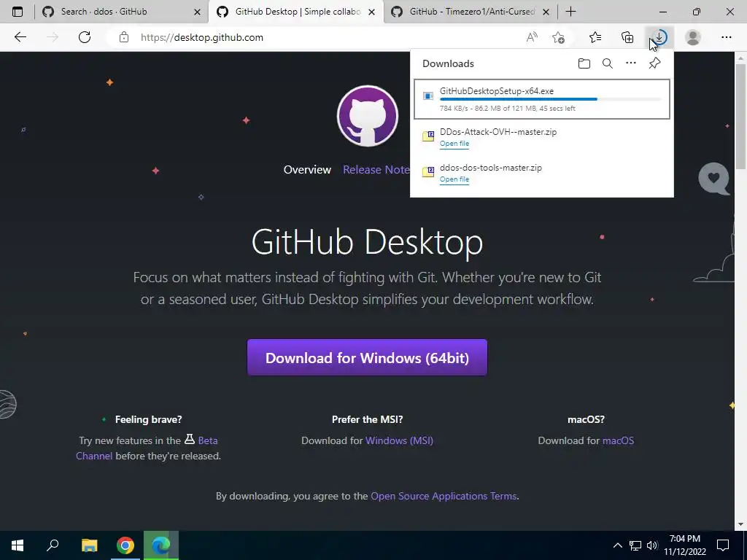
Task: Close the GitHub Desktop tab
Action: (x=372, y=12)
